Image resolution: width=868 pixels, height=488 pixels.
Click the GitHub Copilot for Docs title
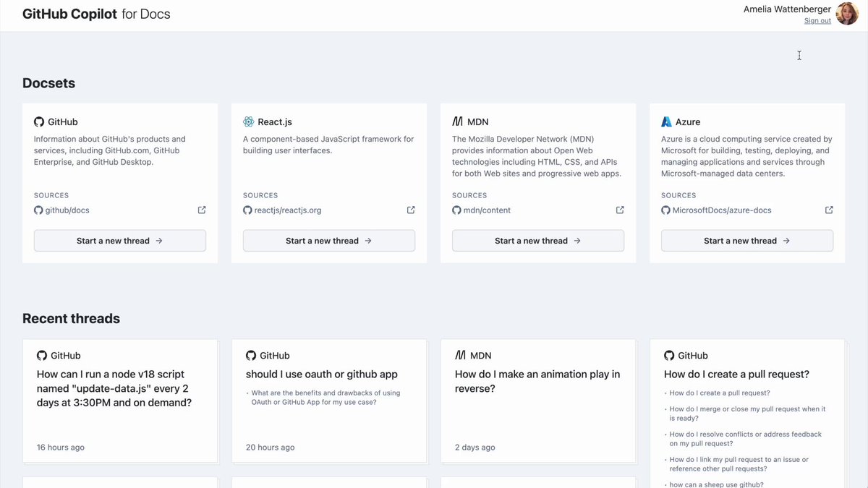pyautogui.click(x=96, y=14)
